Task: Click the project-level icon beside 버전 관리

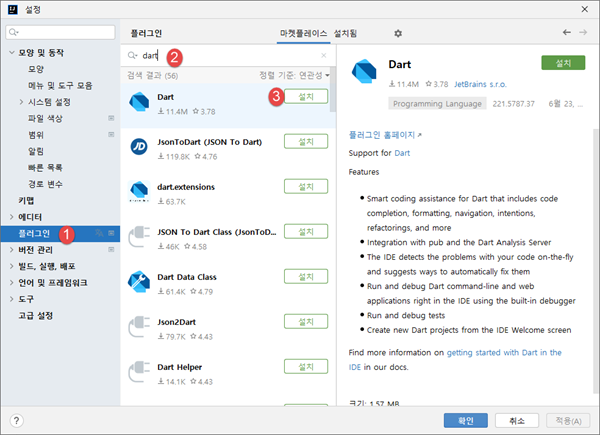Action: pos(111,249)
